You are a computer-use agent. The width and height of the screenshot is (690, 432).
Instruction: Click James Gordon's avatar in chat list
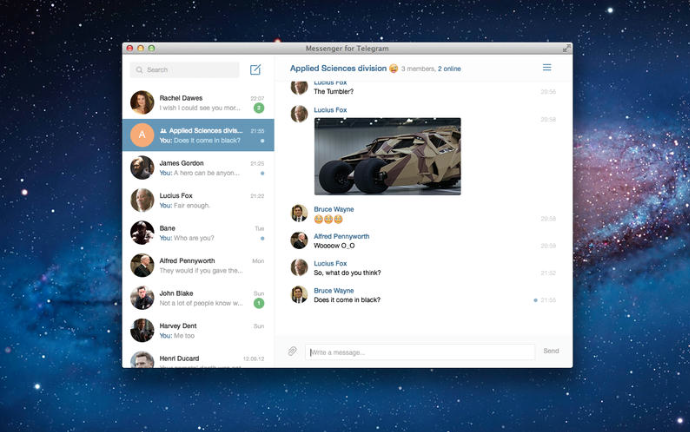tap(142, 168)
